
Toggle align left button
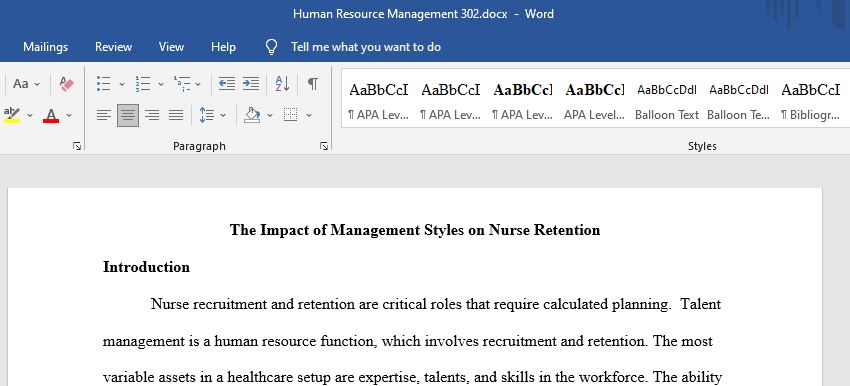[x=104, y=115]
